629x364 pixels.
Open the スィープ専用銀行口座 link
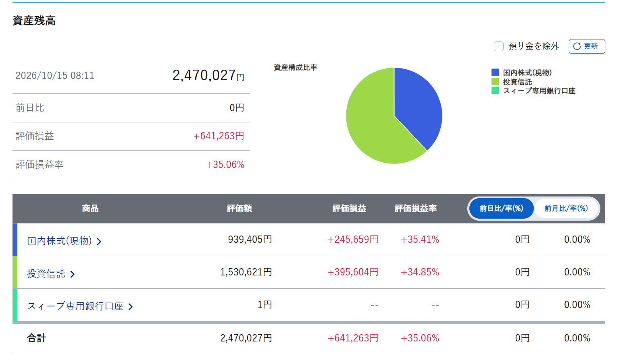pyautogui.click(x=80, y=306)
